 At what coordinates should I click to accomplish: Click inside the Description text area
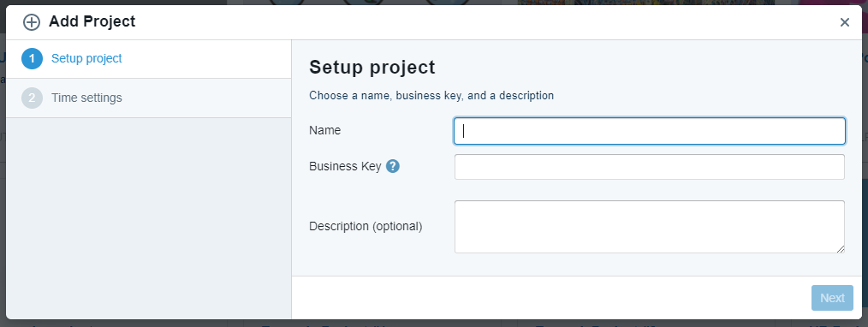click(650, 227)
